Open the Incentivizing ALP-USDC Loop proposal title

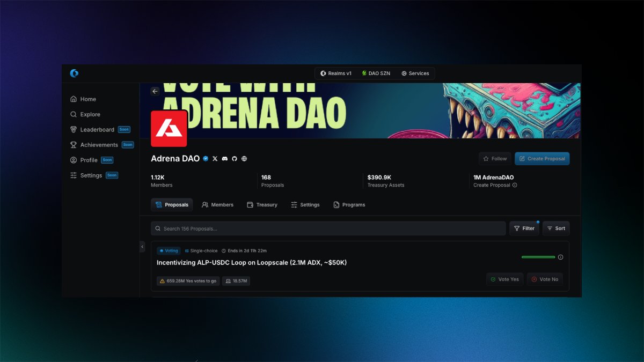[252, 263]
